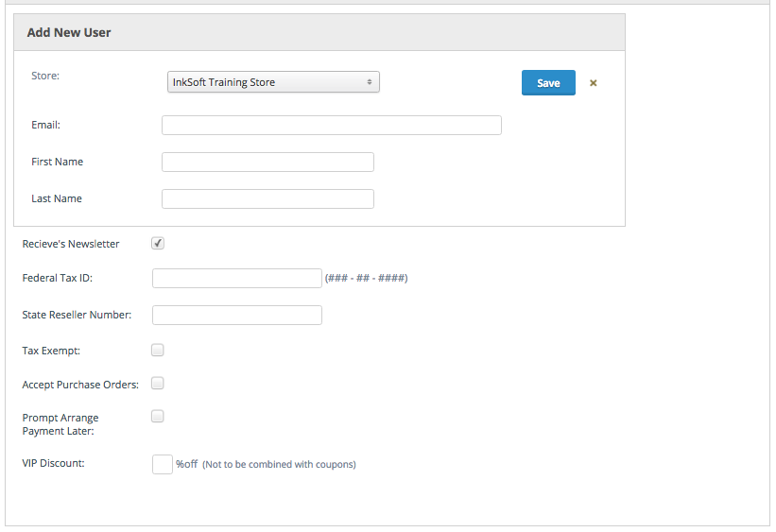Click the Accept Purchase Orders label
This screenshot has width=776, height=532.
pyautogui.click(x=80, y=385)
